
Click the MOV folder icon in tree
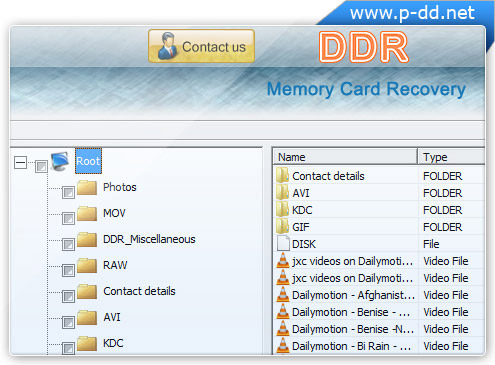pos(87,213)
